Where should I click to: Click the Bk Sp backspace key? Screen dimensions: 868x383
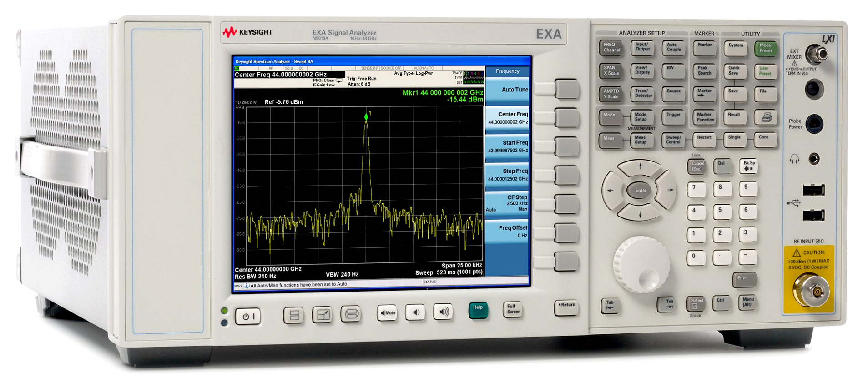pyautogui.click(x=748, y=166)
